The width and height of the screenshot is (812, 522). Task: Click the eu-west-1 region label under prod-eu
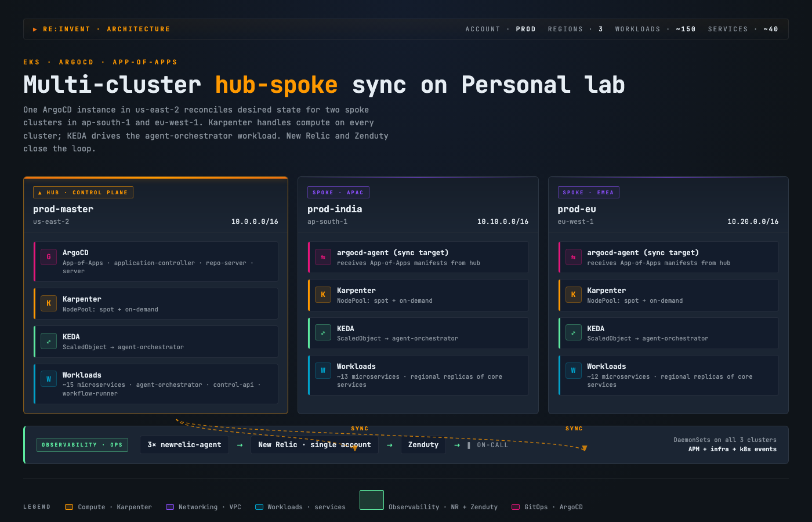576,222
